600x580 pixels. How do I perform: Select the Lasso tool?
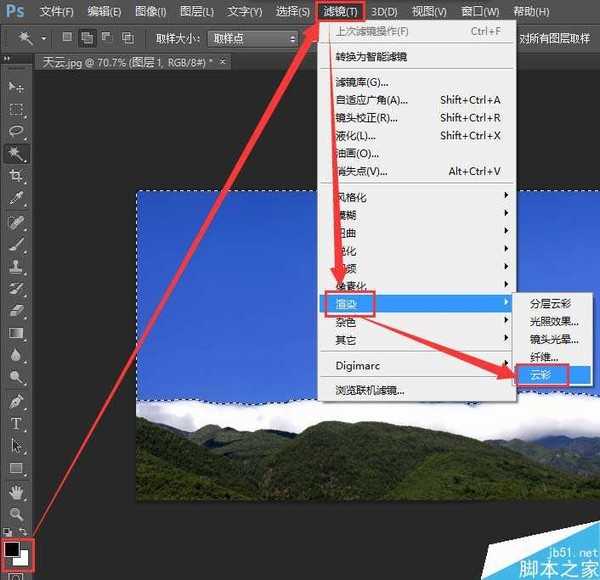coord(16,132)
